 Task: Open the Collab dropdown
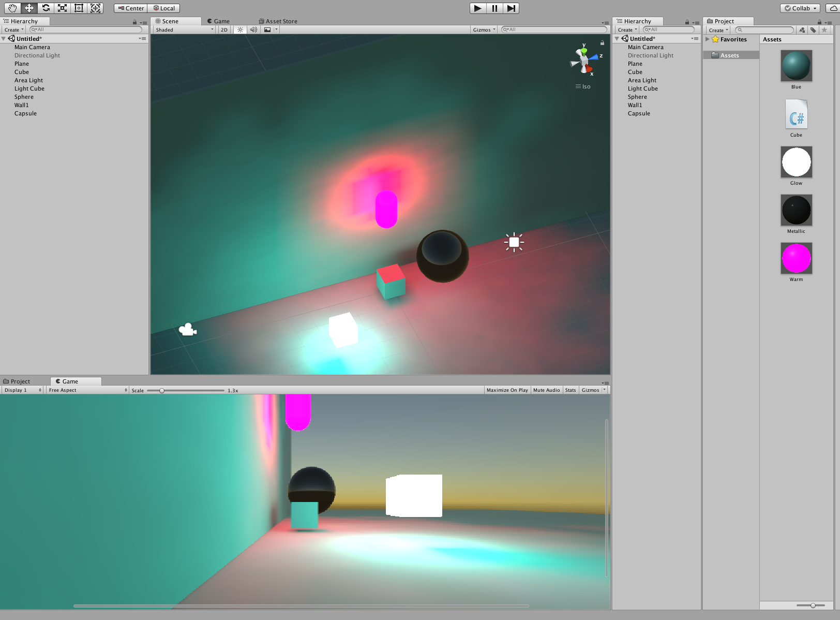pos(800,8)
